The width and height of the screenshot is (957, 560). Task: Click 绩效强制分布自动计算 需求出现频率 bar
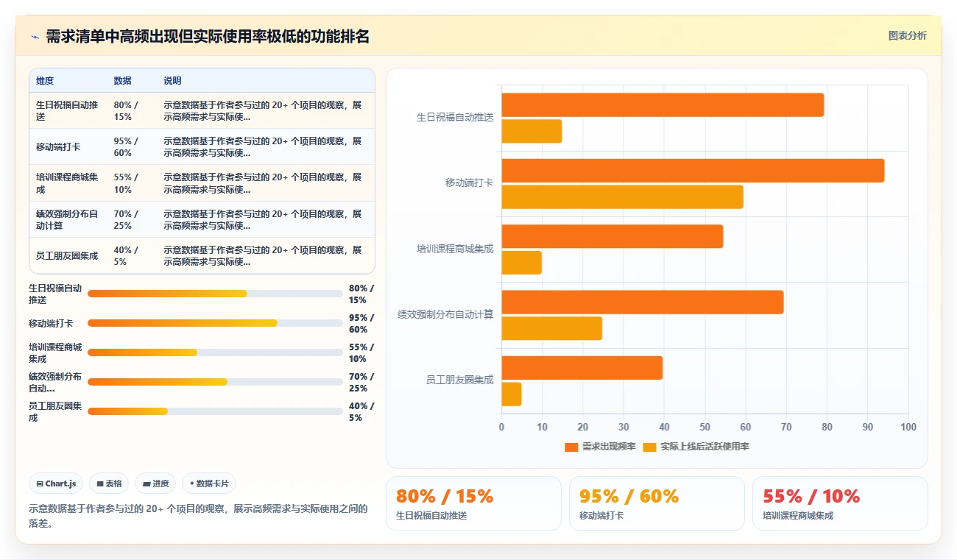[643, 302]
